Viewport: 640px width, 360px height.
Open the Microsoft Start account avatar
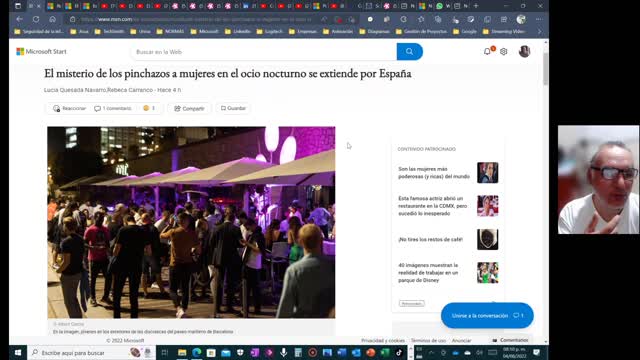pyautogui.click(x=524, y=51)
